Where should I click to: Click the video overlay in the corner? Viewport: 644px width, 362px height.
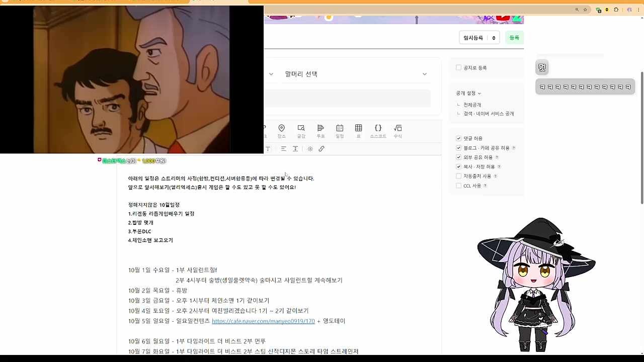click(132, 79)
